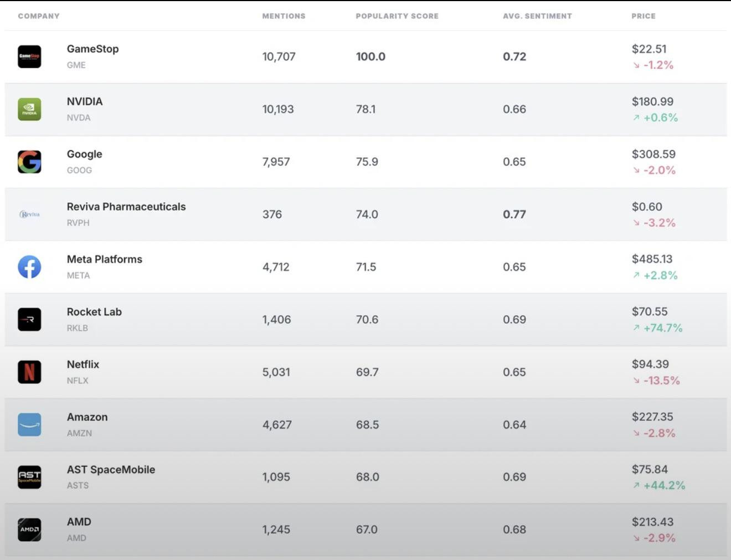Sort by Avg. Sentiment column header
This screenshot has height=560, width=731.
pos(537,16)
